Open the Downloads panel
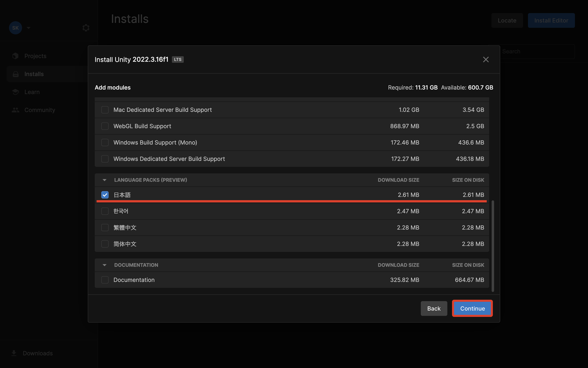 [38, 353]
